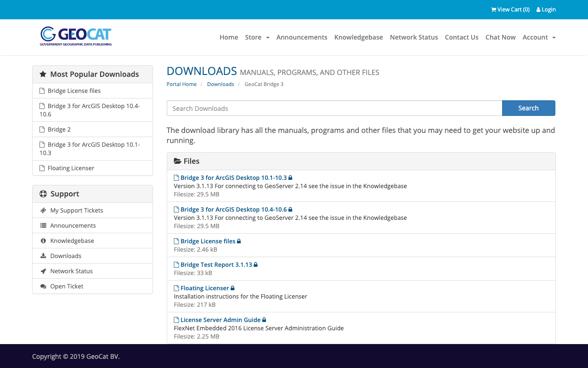Screen dimensions: 588x368
Task: Click the rocket icon for Network Status
Action: click(43, 271)
